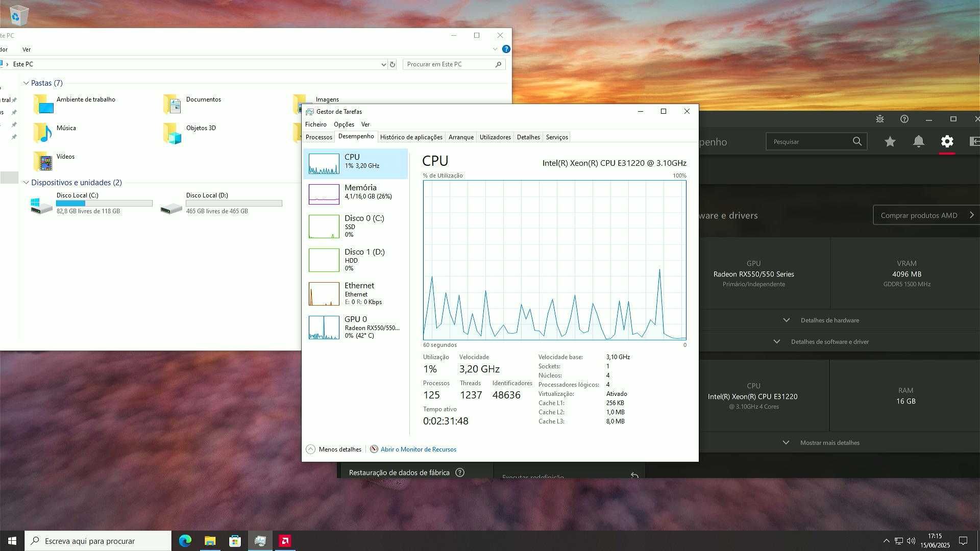
Task: Open Task Manager's Ver menu
Action: point(365,124)
